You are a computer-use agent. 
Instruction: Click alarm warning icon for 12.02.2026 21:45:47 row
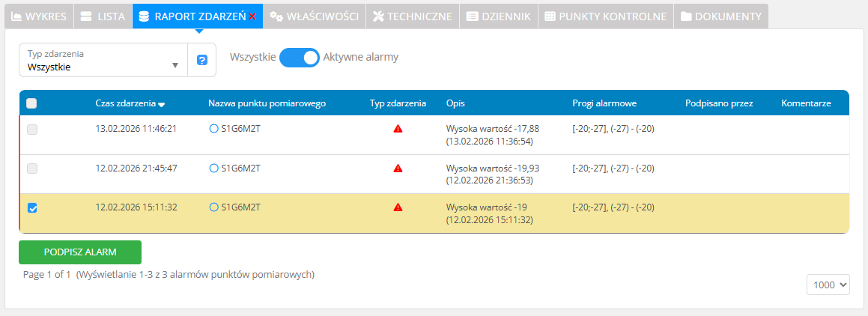(x=398, y=168)
